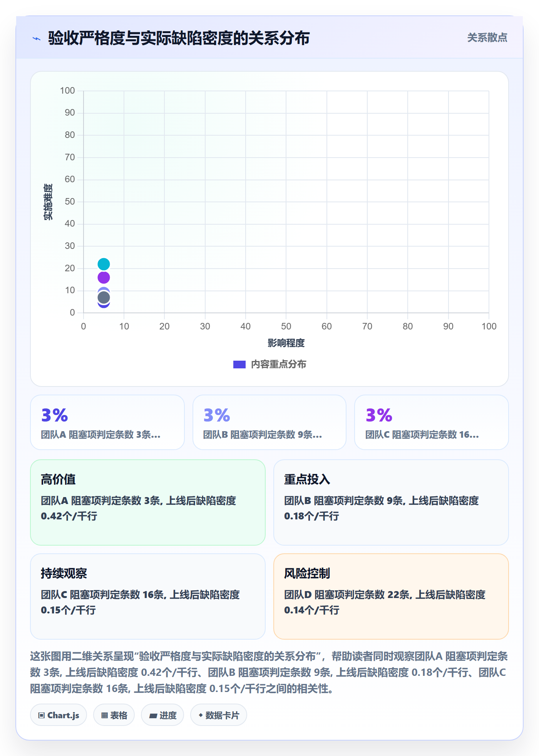The image size is (539, 756).
Task: Click the title 验收严格度与实际缺陷密度的关系分布
Action: coord(179,39)
